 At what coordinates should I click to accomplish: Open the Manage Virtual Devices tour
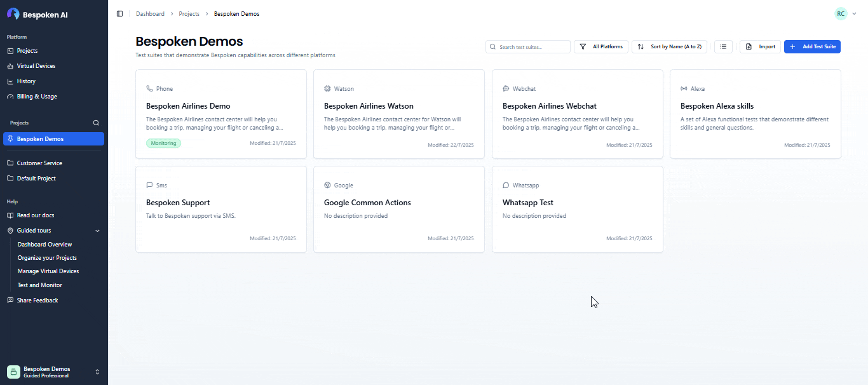48,271
